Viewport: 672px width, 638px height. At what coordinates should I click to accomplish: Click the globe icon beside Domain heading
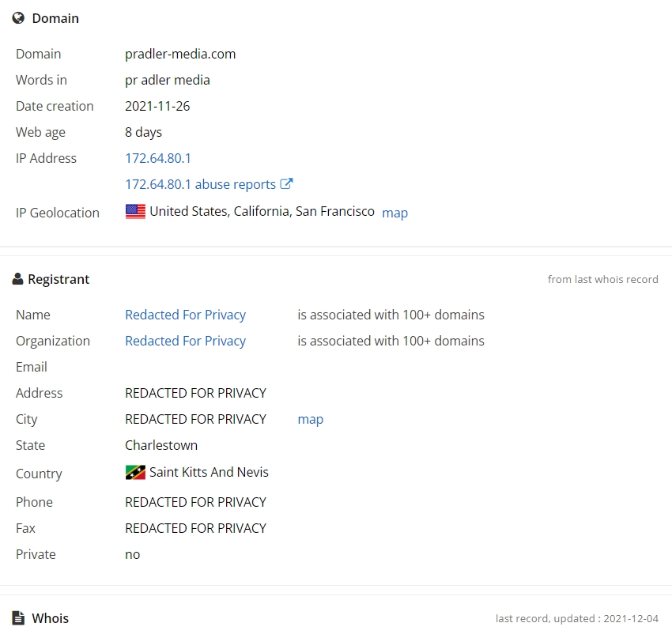pos(18,18)
